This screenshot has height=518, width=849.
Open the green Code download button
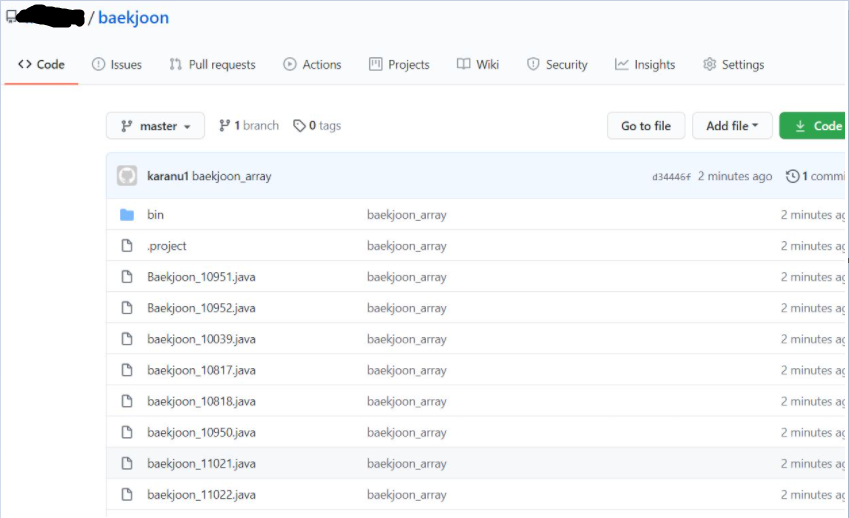pos(813,126)
